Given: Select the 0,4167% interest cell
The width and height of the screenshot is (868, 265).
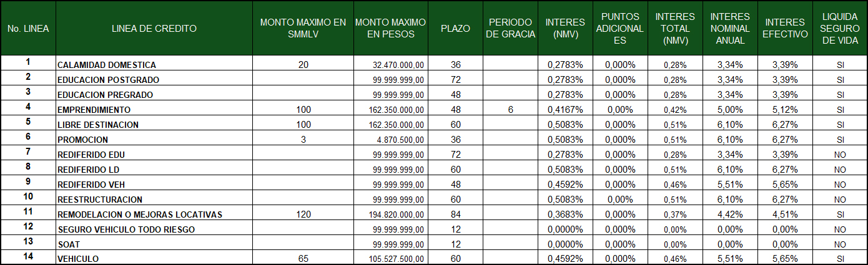Looking at the screenshot, I should (565, 110).
